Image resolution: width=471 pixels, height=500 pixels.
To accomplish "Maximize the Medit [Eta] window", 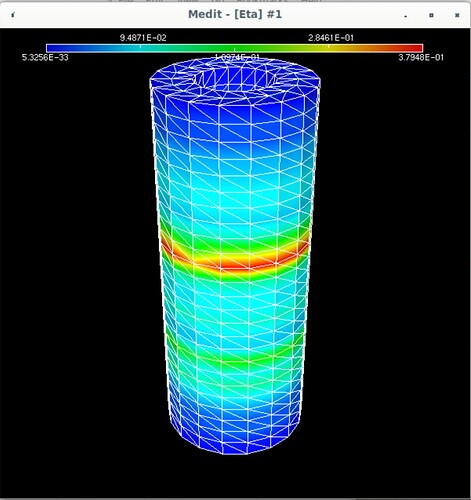I will tap(431, 15).
